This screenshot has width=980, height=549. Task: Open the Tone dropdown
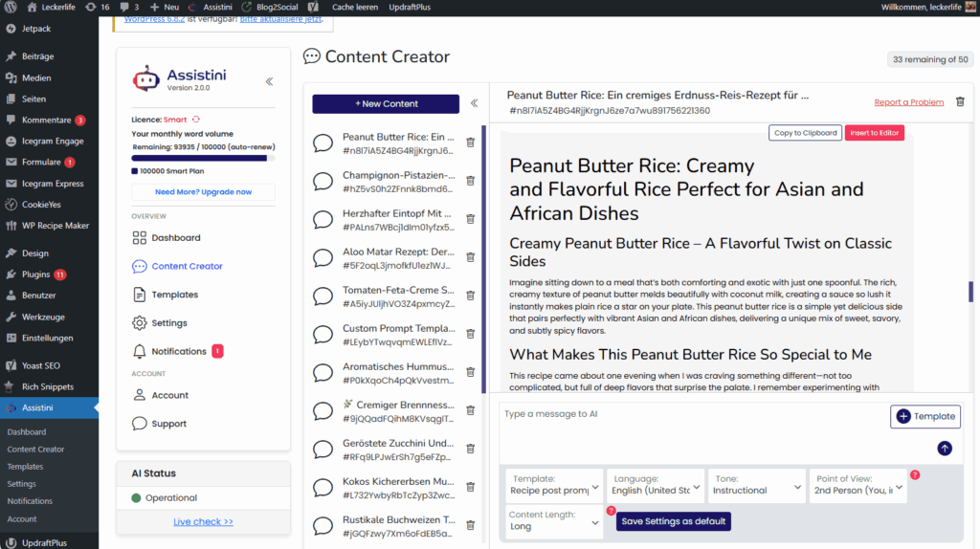click(757, 485)
